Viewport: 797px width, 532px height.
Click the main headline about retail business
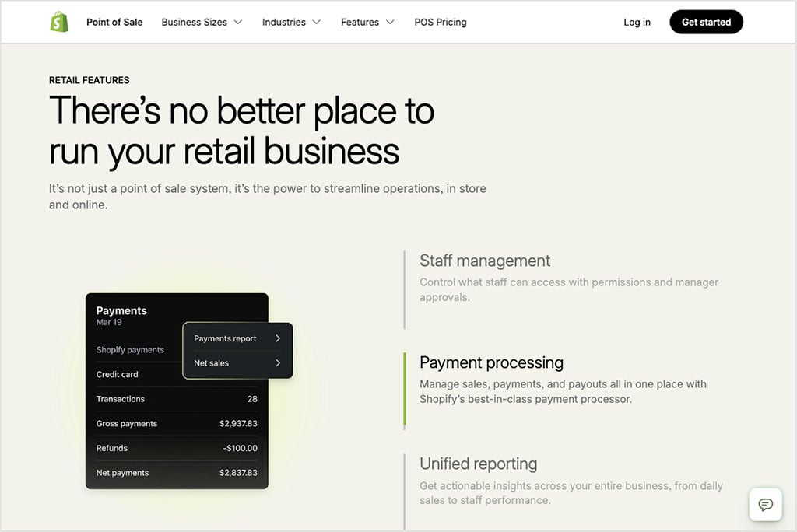click(241, 131)
